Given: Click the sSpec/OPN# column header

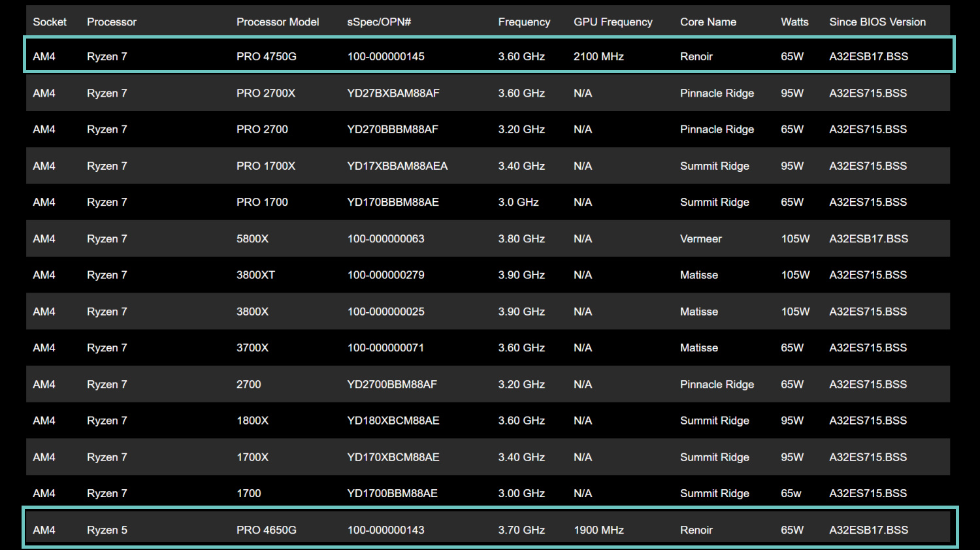Looking at the screenshot, I should [379, 22].
